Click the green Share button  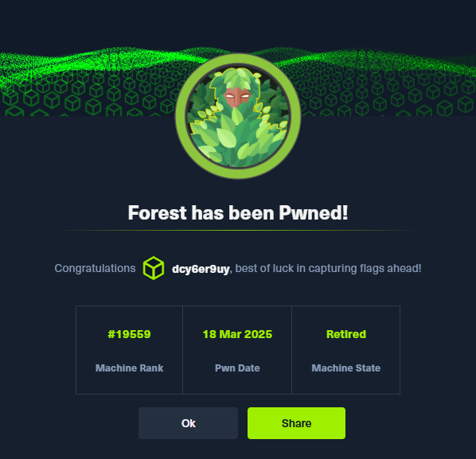tap(296, 423)
